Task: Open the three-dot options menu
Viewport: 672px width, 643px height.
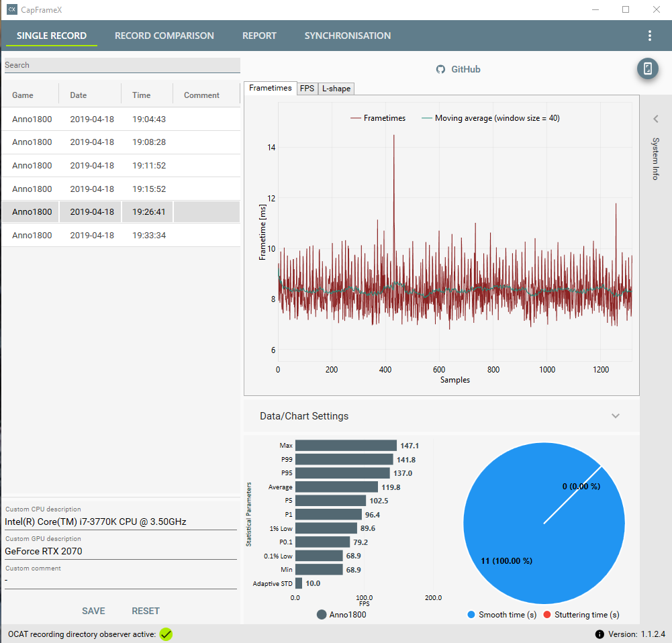Action: (x=650, y=36)
